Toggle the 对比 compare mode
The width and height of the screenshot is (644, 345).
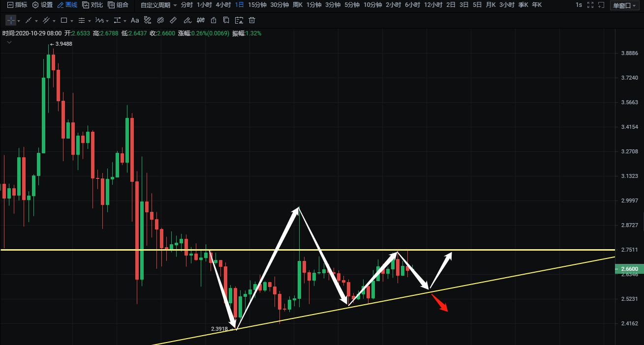pos(92,5)
